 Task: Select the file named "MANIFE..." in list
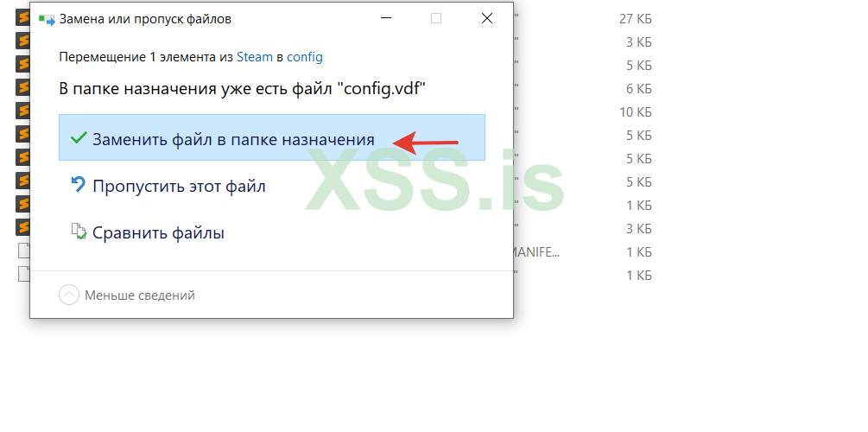[x=537, y=252]
